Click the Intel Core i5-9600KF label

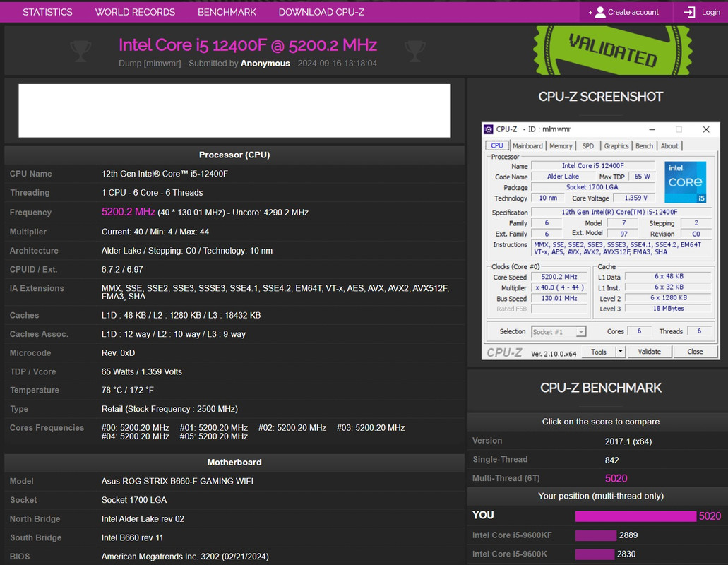512,535
